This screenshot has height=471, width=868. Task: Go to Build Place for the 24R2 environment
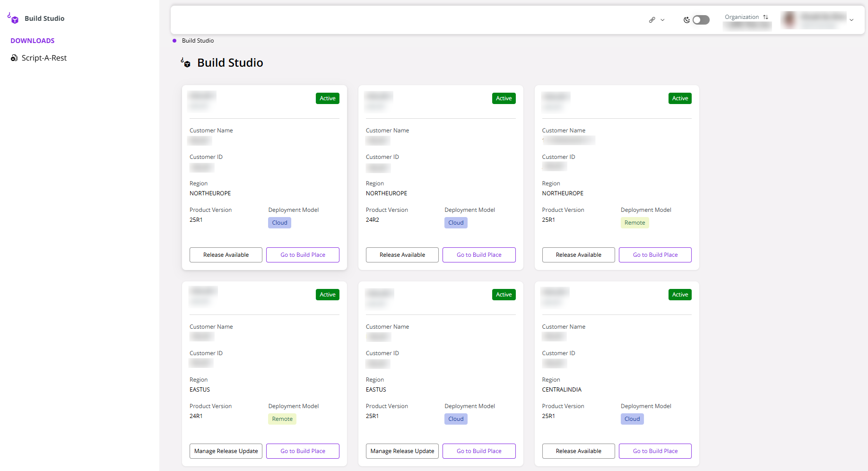pyautogui.click(x=479, y=255)
